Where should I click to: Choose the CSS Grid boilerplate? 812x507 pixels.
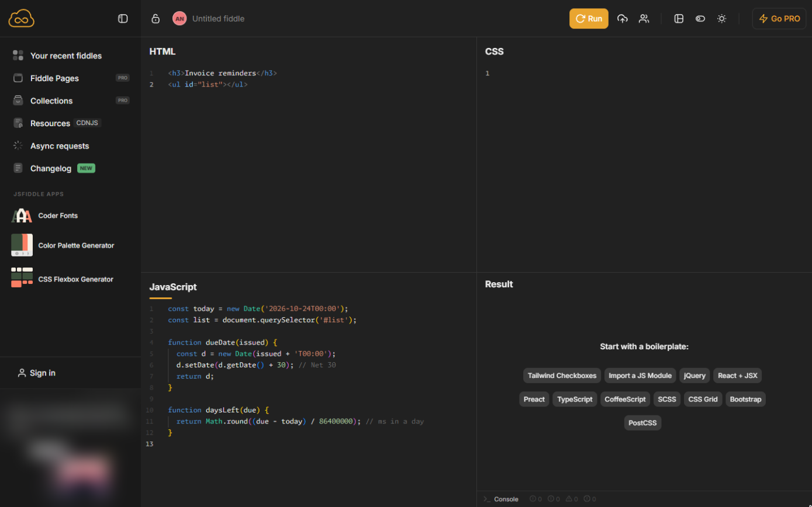pos(703,400)
